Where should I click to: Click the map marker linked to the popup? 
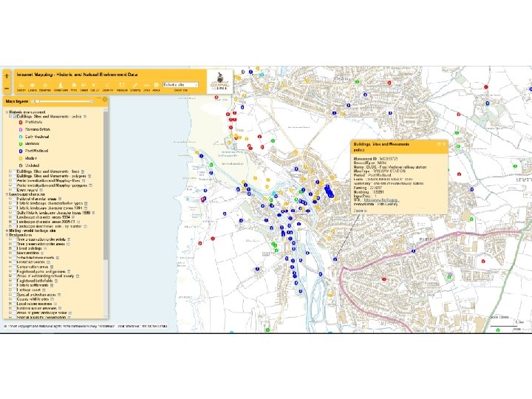click(335, 259)
